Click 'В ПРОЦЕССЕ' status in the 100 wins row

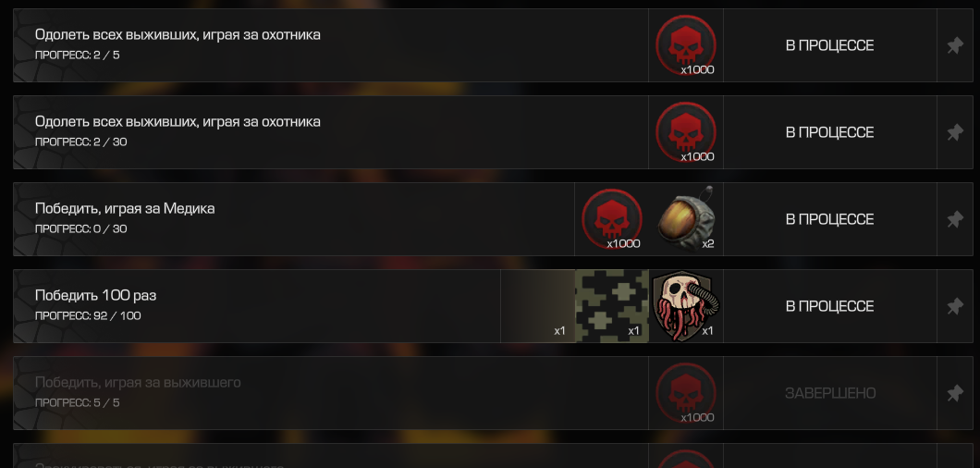(829, 306)
